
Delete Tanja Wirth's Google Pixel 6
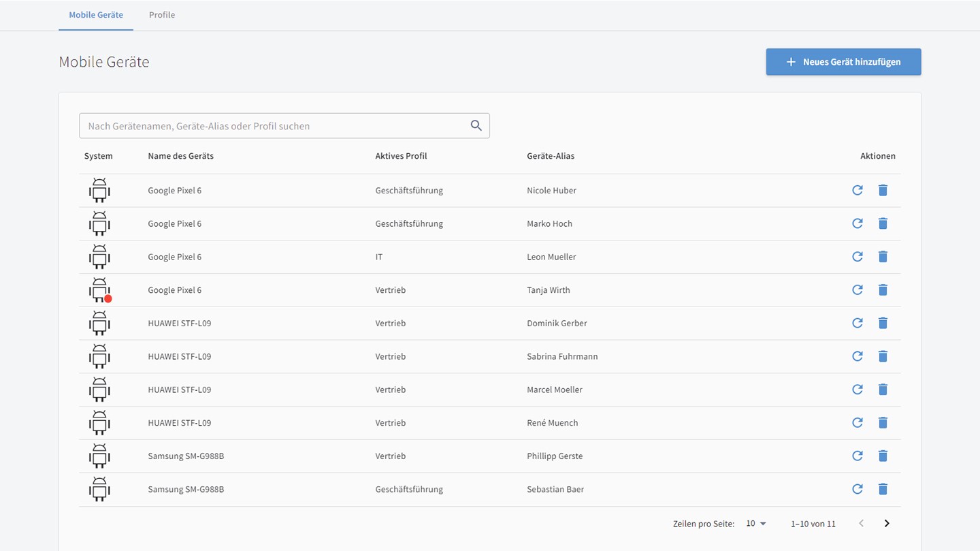point(883,290)
